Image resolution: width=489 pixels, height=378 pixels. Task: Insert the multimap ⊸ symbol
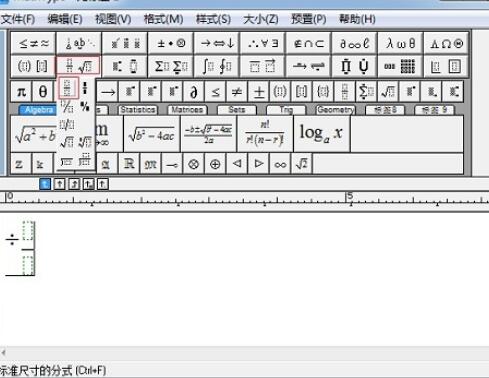(x=172, y=164)
